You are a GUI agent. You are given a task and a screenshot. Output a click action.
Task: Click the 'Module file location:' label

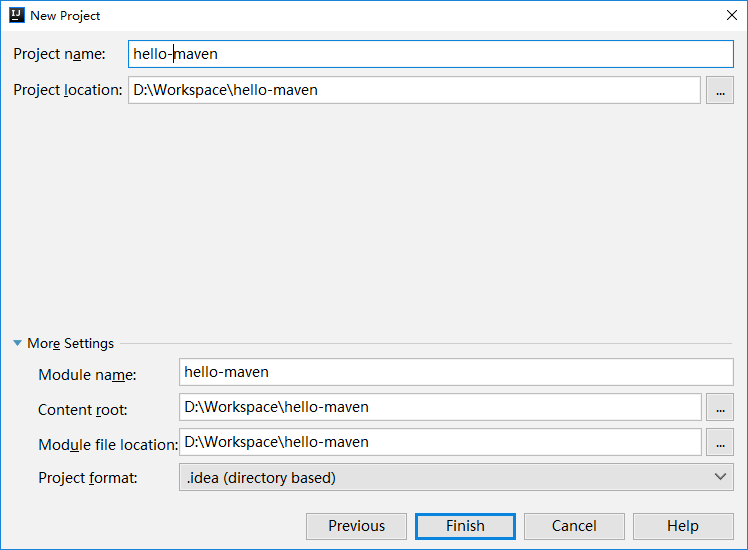108,445
